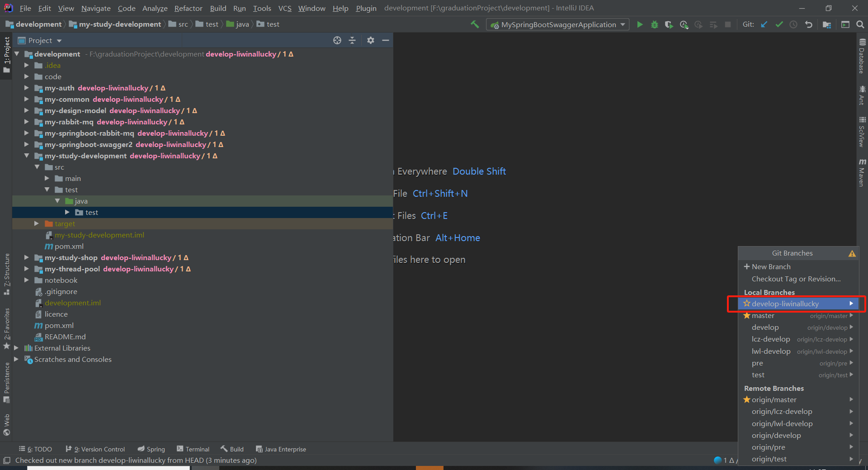Click the locate/select opened file target icon
This screenshot has height=470, width=868.
pyautogui.click(x=337, y=40)
